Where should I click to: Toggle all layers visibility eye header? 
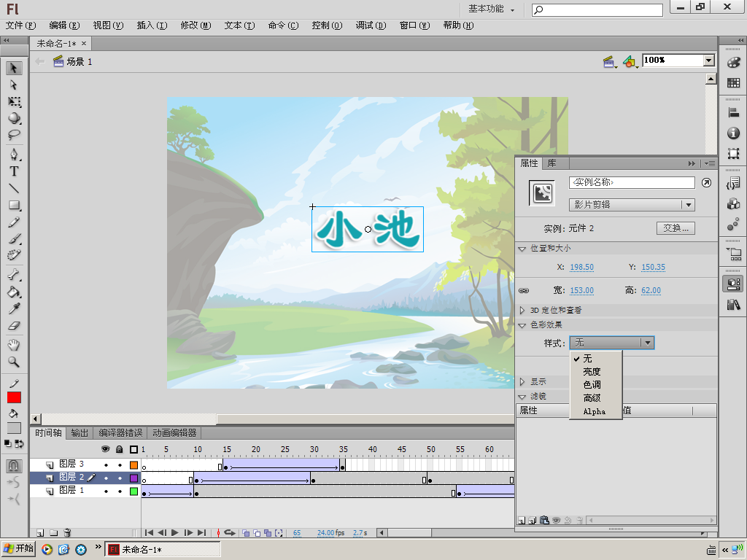[106, 449]
